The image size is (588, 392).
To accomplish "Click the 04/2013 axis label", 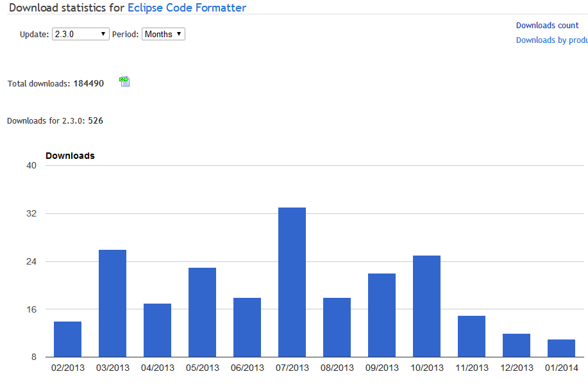I will click(158, 368).
